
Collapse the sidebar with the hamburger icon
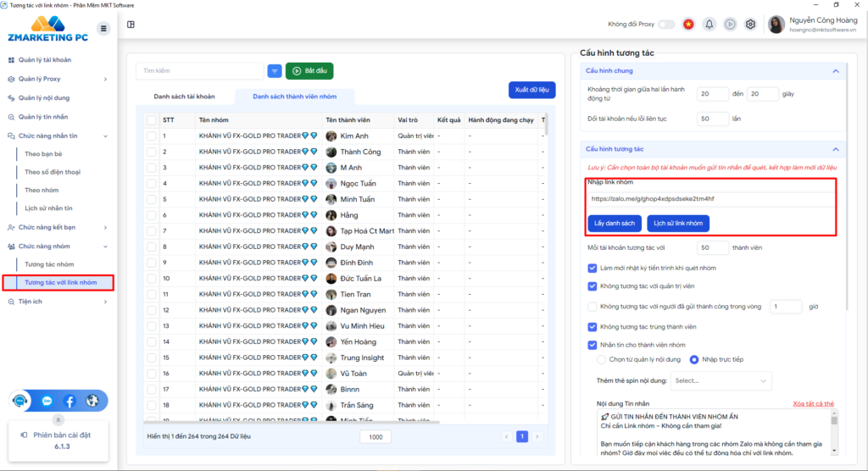click(x=103, y=28)
